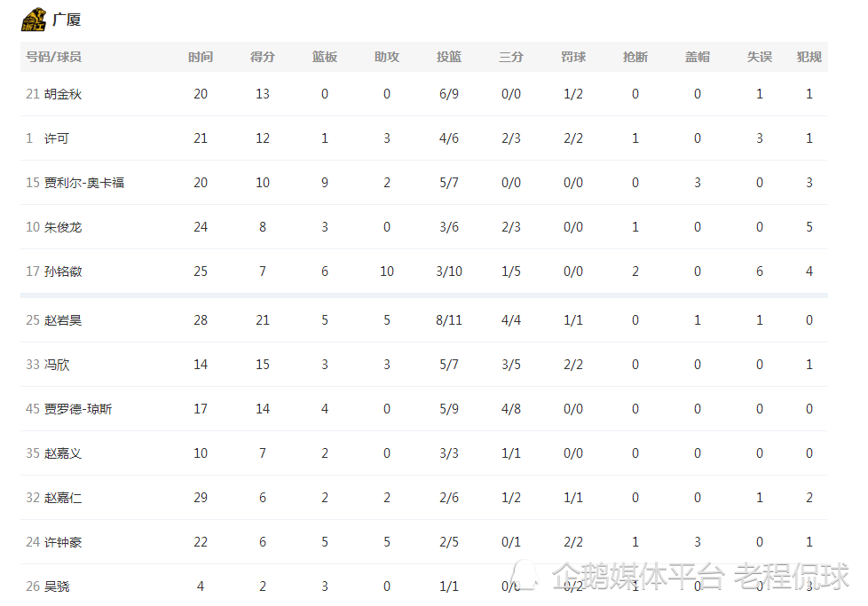Click the 罚球 column header
Image resolution: width=868 pixels, height=606 pixels.
(x=573, y=57)
